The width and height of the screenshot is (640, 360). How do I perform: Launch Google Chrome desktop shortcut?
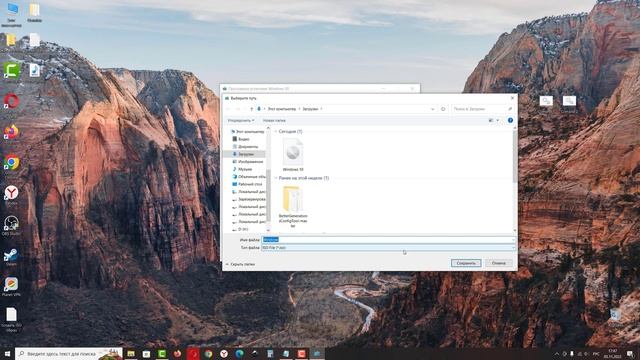pyautogui.click(x=11, y=162)
